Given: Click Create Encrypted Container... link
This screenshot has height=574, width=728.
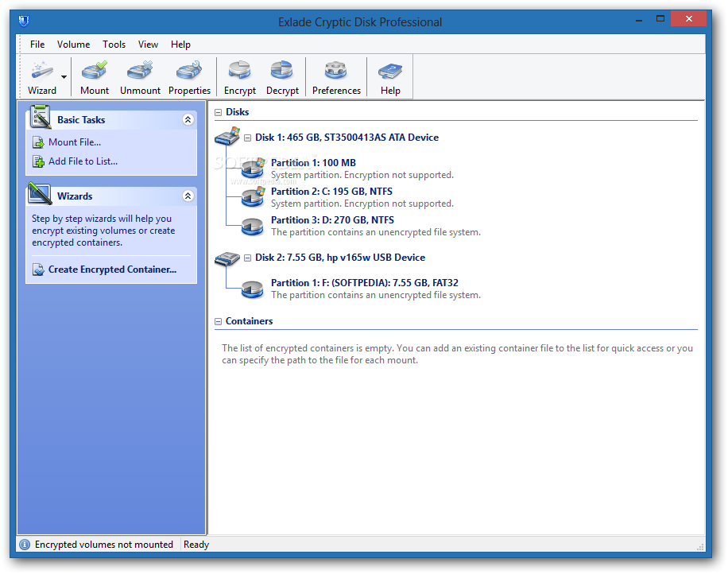Looking at the screenshot, I should click(x=112, y=270).
